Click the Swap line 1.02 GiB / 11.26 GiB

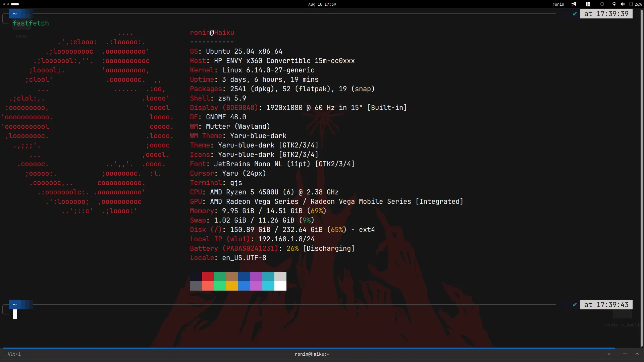pyautogui.click(x=252, y=220)
